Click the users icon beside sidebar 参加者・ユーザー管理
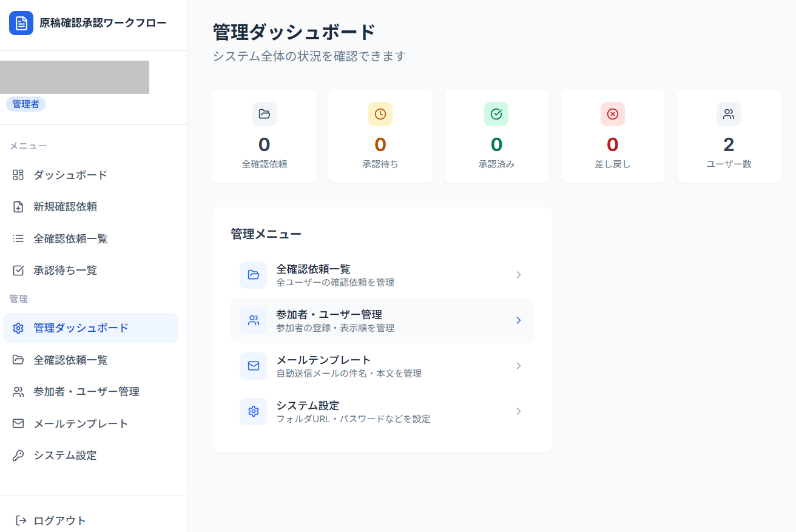Viewport: 796px width, 532px height. [18, 392]
